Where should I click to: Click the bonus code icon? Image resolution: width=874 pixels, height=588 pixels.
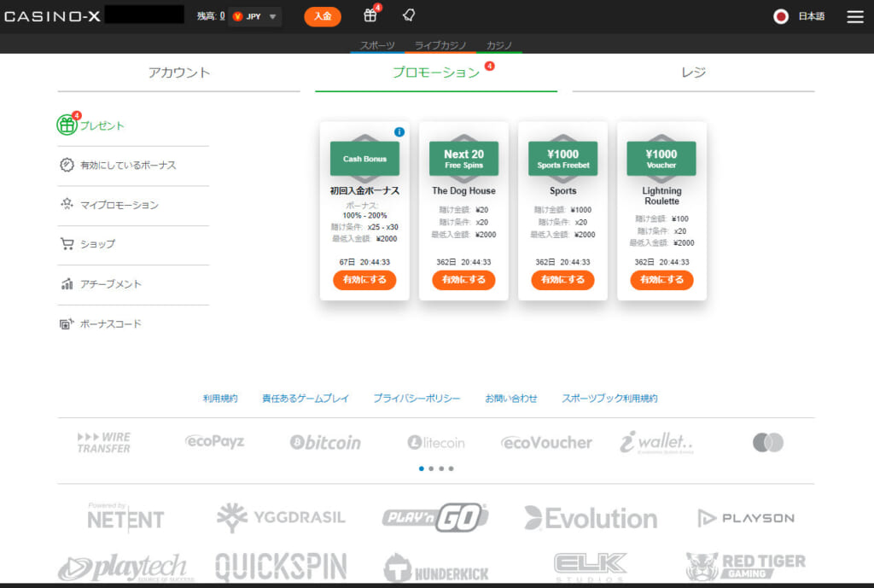[x=67, y=323]
